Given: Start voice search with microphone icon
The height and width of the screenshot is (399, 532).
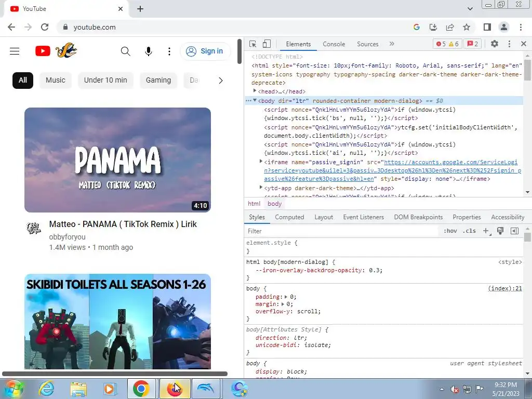Looking at the screenshot, I should 148,51.
